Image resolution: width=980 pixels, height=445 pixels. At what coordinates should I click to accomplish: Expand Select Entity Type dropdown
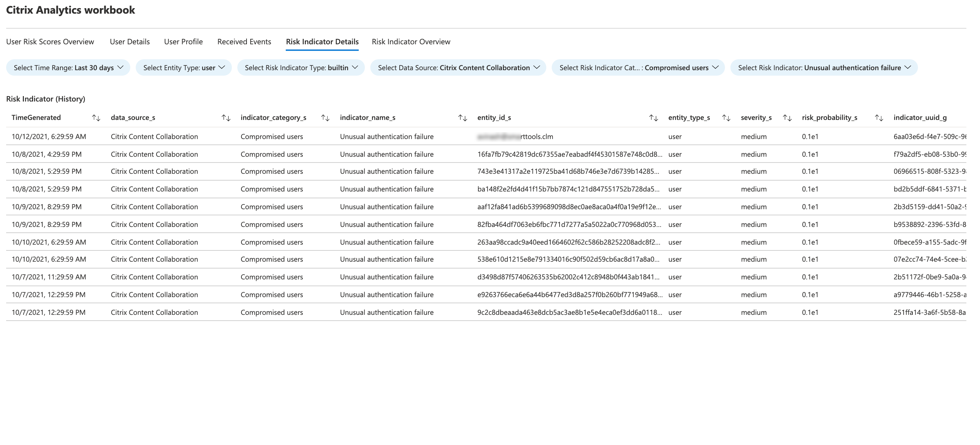click(184, 68)
